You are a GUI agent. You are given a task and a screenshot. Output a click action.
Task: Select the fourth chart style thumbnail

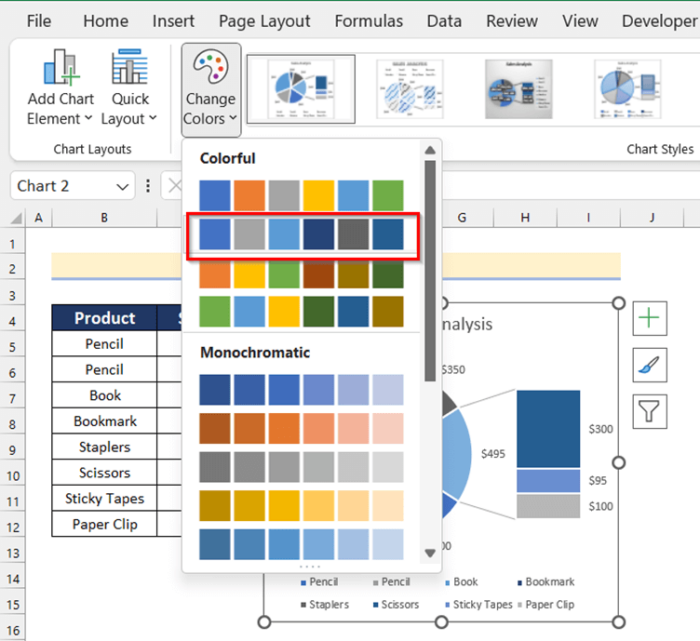point(628,89)
